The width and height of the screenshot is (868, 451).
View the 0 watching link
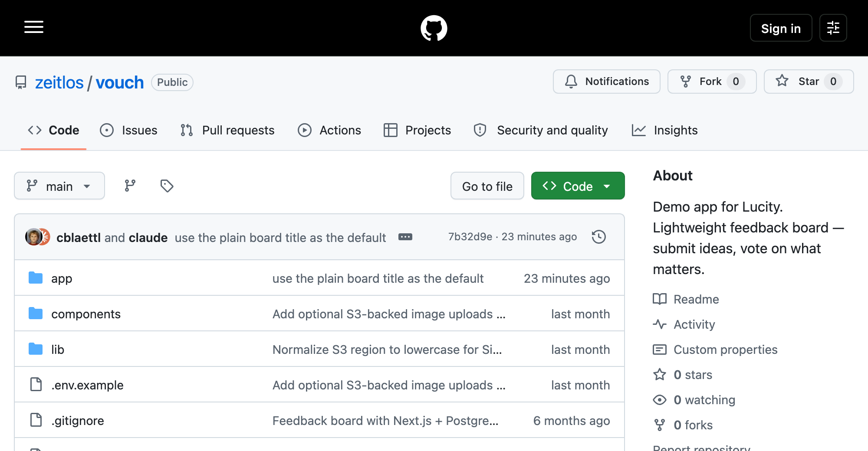click(704, 400)
